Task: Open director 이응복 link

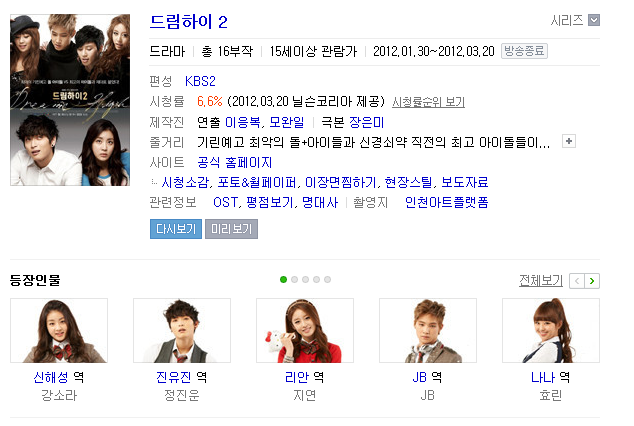Action: [x=243, y=122]
